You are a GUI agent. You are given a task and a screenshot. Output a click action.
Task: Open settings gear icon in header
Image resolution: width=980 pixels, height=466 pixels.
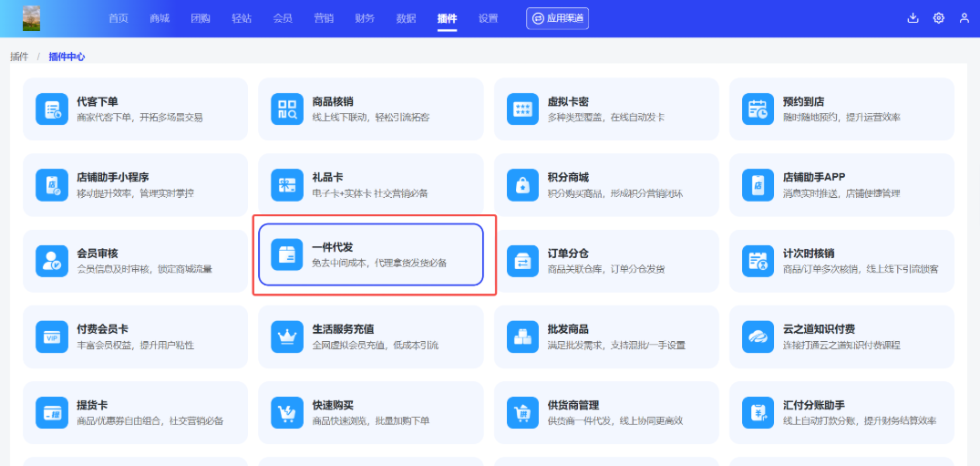(938, 18)
